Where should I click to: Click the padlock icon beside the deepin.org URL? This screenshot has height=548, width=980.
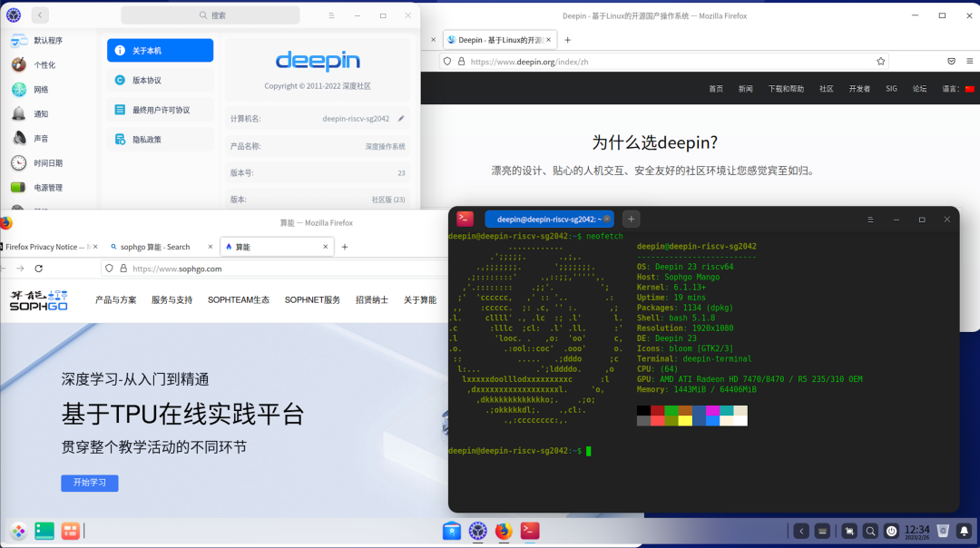461,61
